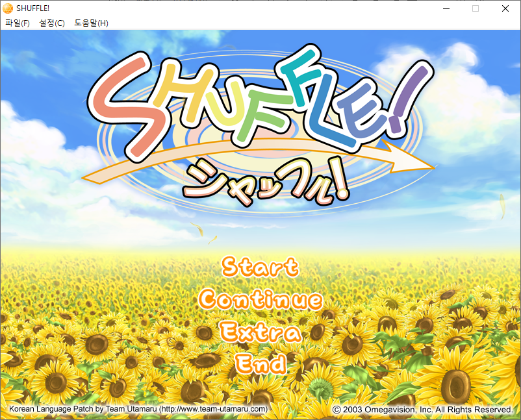Select Continue to load a saved game
The image size is (521, 420).
[x=261, y=299]
